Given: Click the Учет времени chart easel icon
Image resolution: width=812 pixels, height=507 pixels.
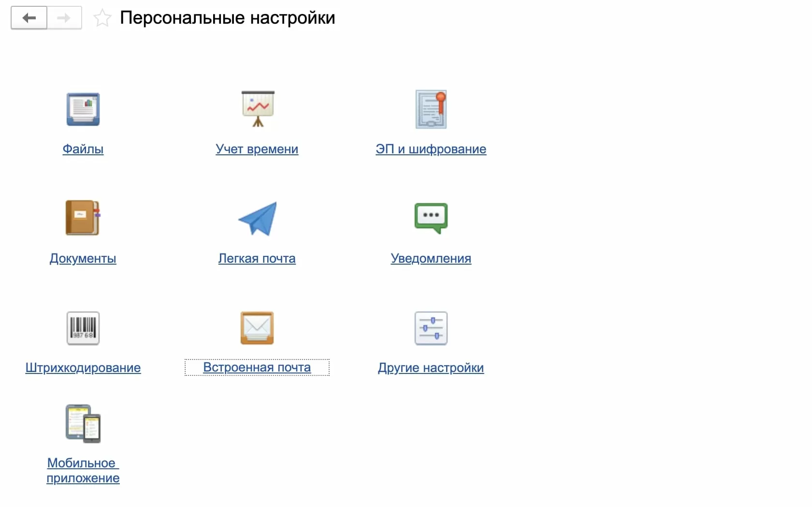Looking at the screenshot, I should click(258, 109).
